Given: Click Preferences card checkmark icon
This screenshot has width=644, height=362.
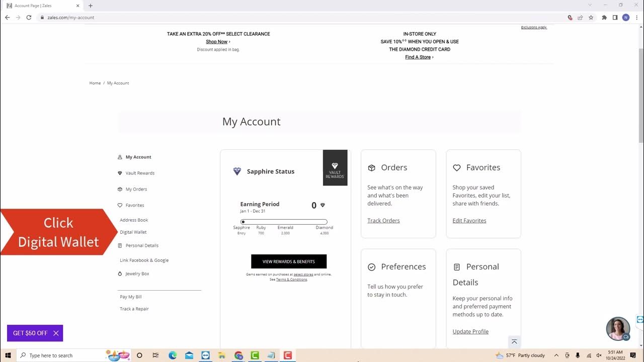Looking at the screenshot, I should [372, 267].
